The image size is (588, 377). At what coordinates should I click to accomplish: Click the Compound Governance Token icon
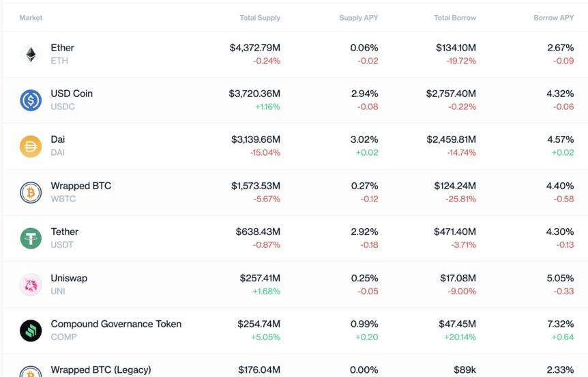pos(31,331)
